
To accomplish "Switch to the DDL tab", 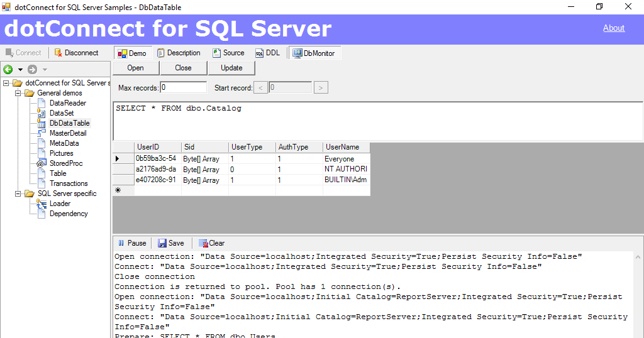I will point(267,53).
